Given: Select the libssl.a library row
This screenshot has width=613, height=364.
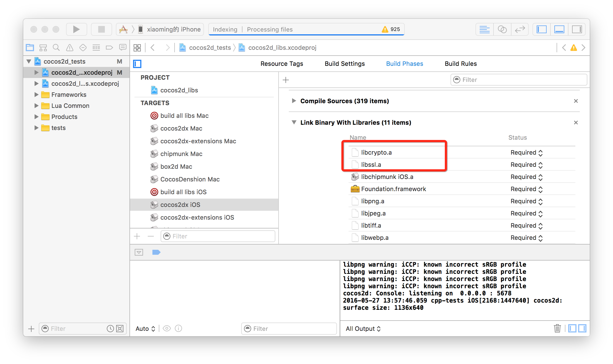Looking at the screenshot, I should pyautogui.click(x=371, y=165).
